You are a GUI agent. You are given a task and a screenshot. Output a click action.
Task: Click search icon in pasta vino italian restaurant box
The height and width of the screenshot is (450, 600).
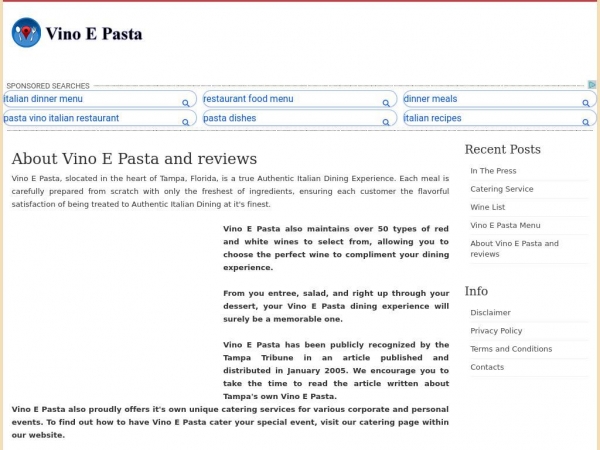186,122
